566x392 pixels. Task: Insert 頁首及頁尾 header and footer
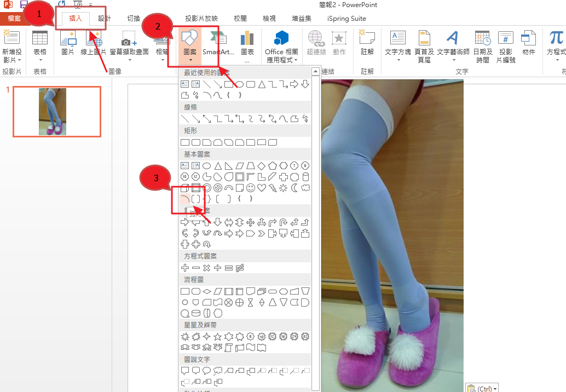click(x=424, y=47)
